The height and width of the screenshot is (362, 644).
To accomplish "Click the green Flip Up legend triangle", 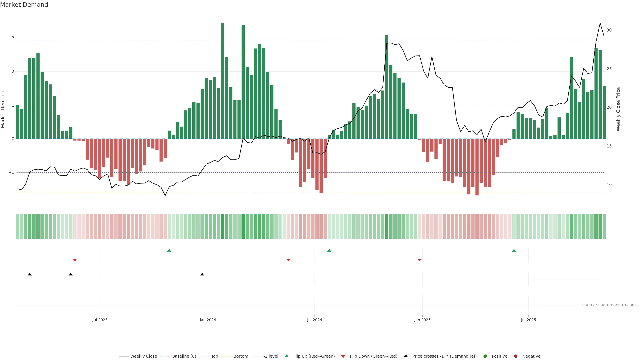I will point(286,356).
